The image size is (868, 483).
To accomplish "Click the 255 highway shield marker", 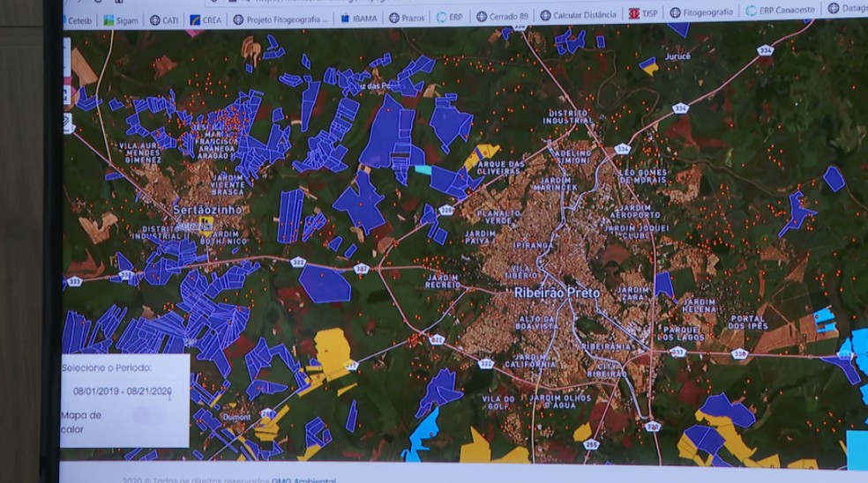I will point(591,443).
